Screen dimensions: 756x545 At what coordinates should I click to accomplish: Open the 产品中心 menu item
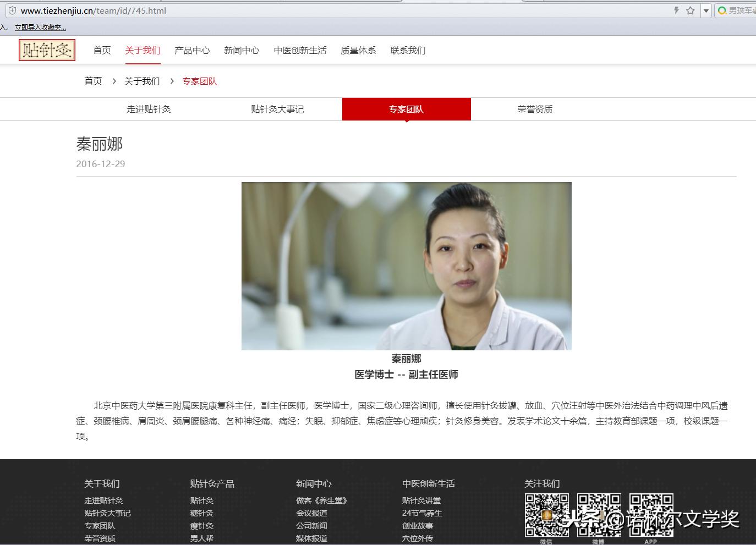click(192, 50)
